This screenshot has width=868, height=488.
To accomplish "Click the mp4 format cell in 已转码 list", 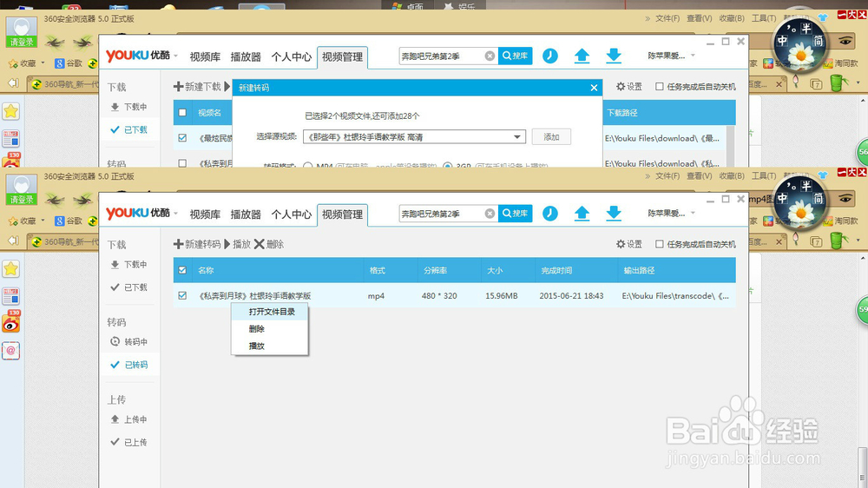I will 376,296.
